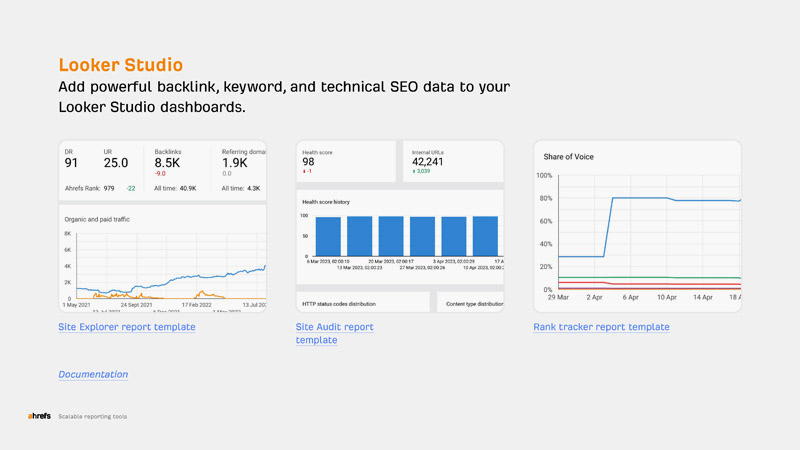800x450 pixels.
Task: Click the Organic and paid traffic title
Action: tap(97, 219)
